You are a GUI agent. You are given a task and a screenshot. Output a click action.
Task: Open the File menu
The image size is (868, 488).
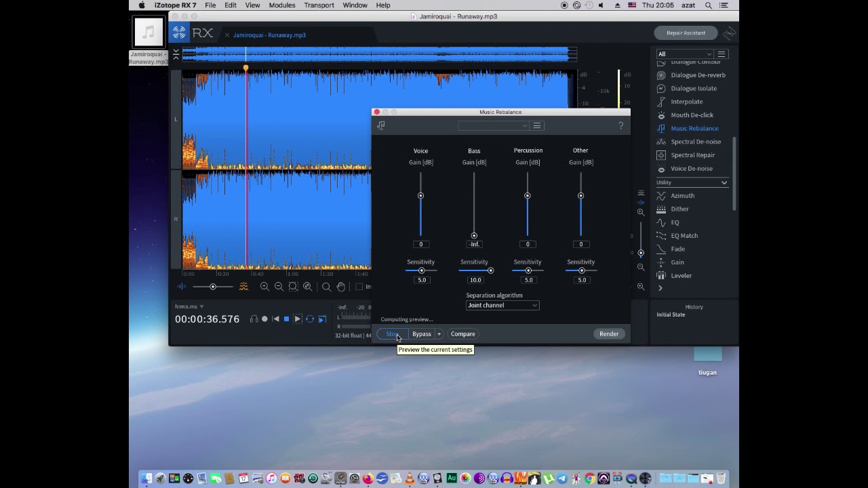tap(210, 5)
